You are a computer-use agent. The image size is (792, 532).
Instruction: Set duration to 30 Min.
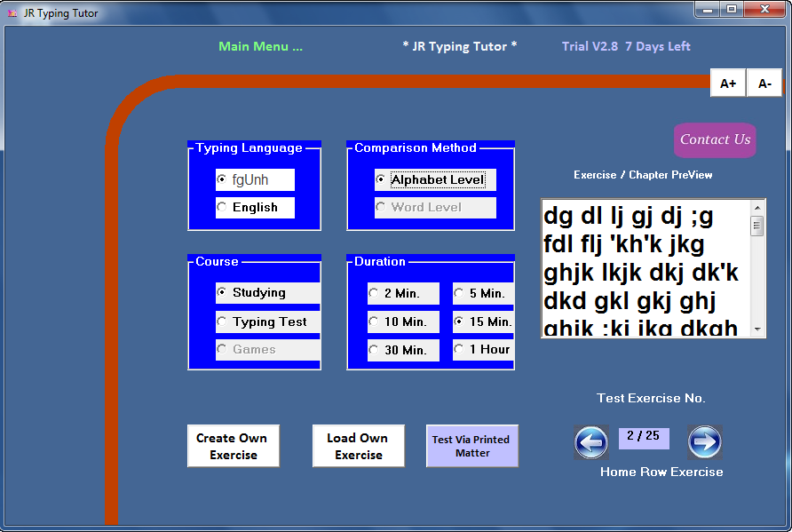point(403,350)
